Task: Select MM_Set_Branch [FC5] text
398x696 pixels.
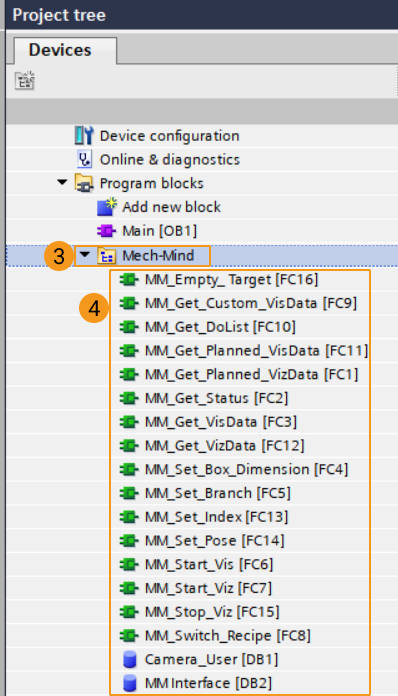Action: click(x=218, y=493)
